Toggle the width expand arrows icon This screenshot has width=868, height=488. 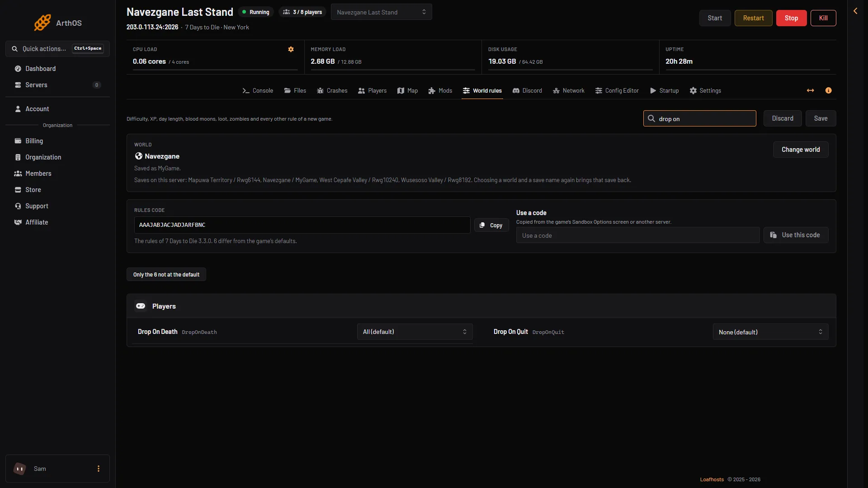[x=811, y=90]
